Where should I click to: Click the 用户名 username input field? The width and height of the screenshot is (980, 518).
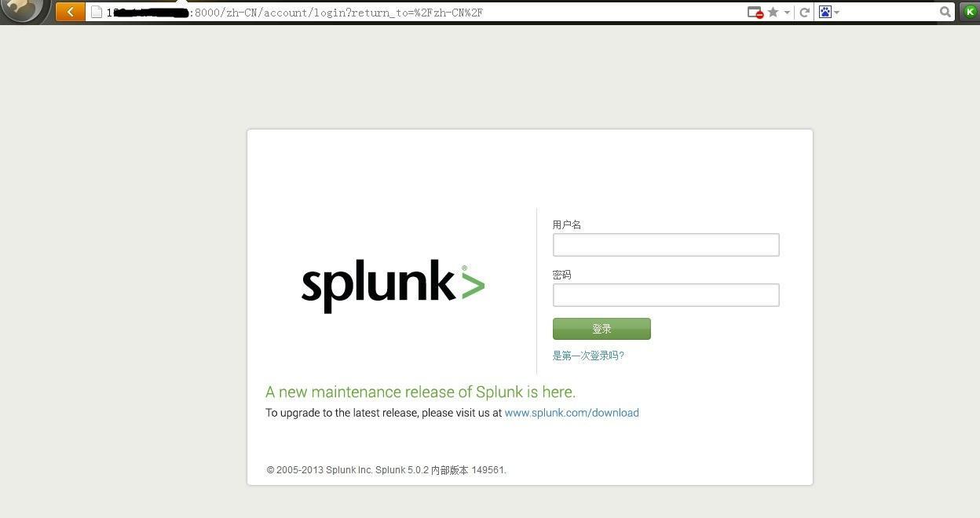(666, 245)
